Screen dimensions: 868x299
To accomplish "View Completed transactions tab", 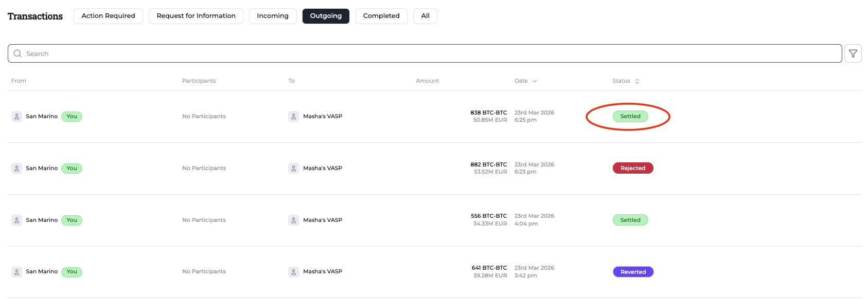I will 381,16.
